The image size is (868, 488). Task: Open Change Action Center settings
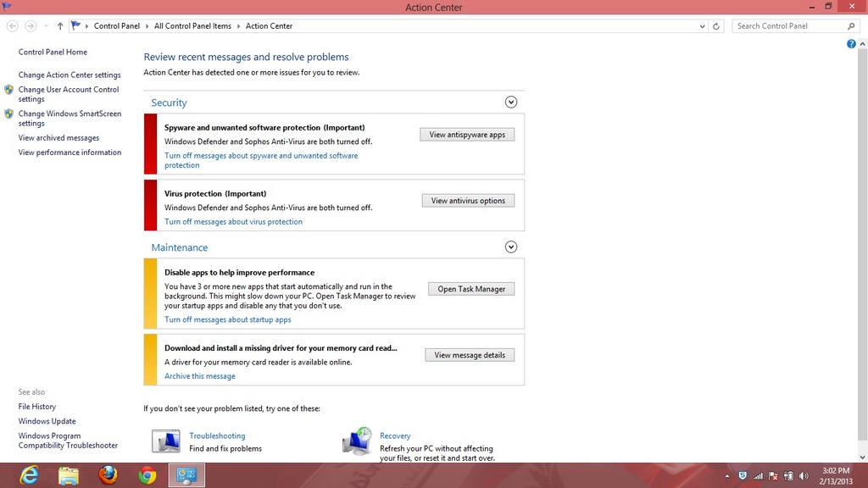coord(70,75)
